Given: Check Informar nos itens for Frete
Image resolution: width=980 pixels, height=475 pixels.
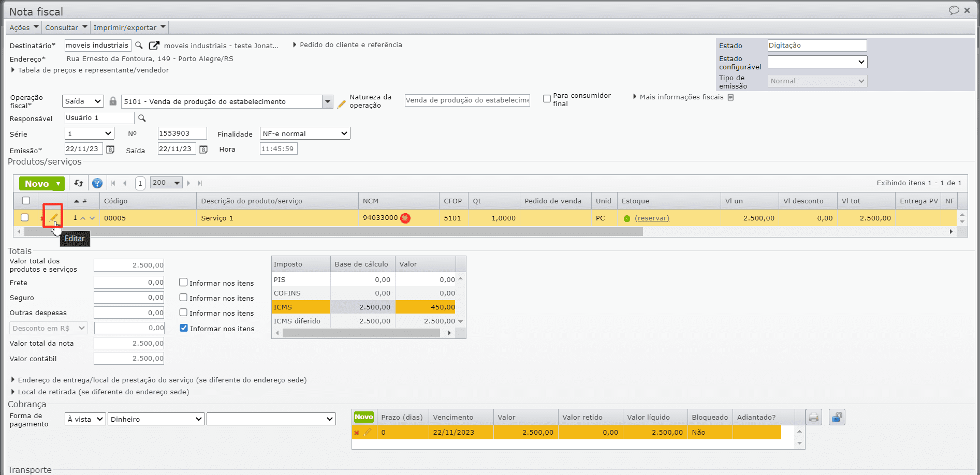Looking at the screenshot, I should pos(183,283).
